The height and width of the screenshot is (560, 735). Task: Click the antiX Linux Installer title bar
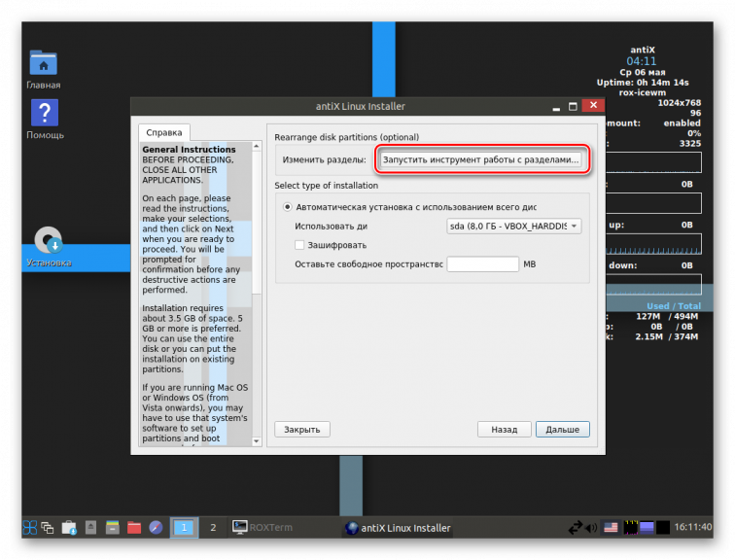360,106
